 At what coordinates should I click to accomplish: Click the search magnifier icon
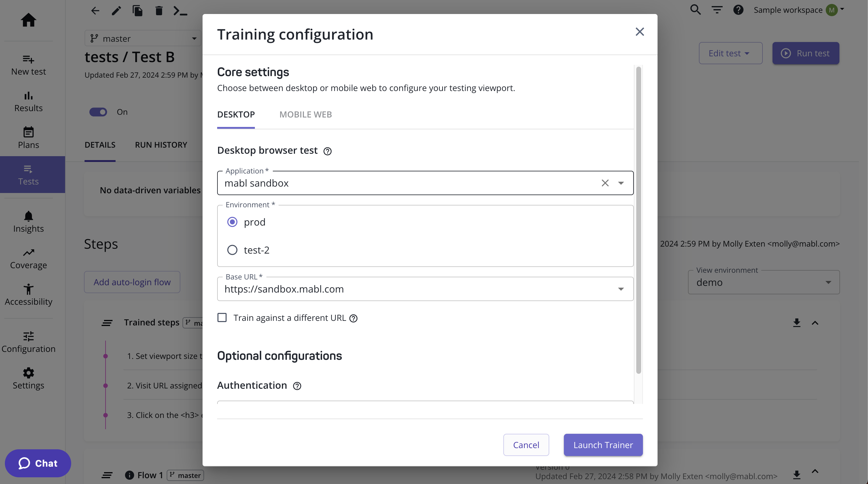[695, 10]
